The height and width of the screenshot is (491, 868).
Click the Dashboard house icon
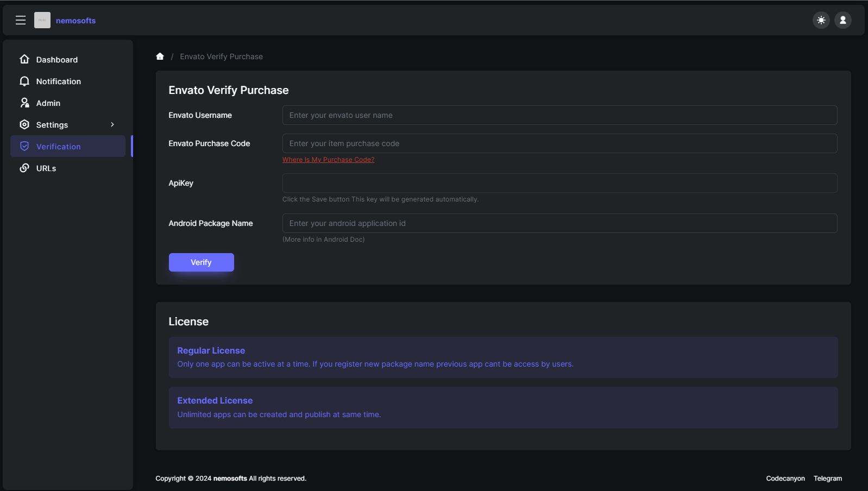point(24,59)
